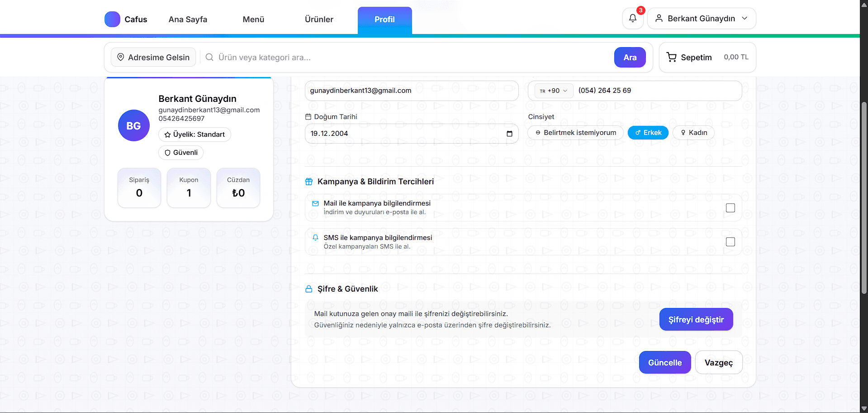Expand the Berkant Günaydın user menu

[701, 19]
